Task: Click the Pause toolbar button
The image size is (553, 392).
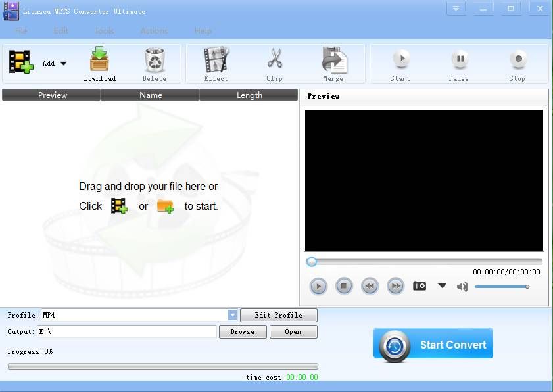Action: coord(459,66)
